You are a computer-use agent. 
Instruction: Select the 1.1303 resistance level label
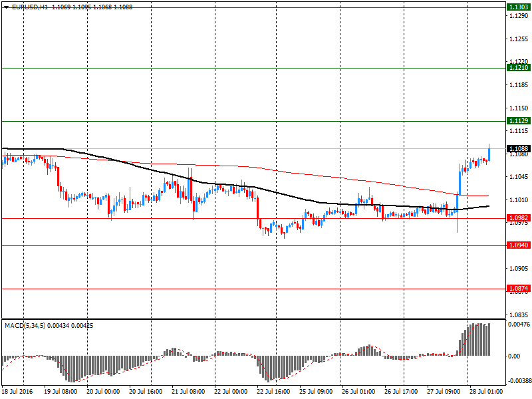coord(519,7)
